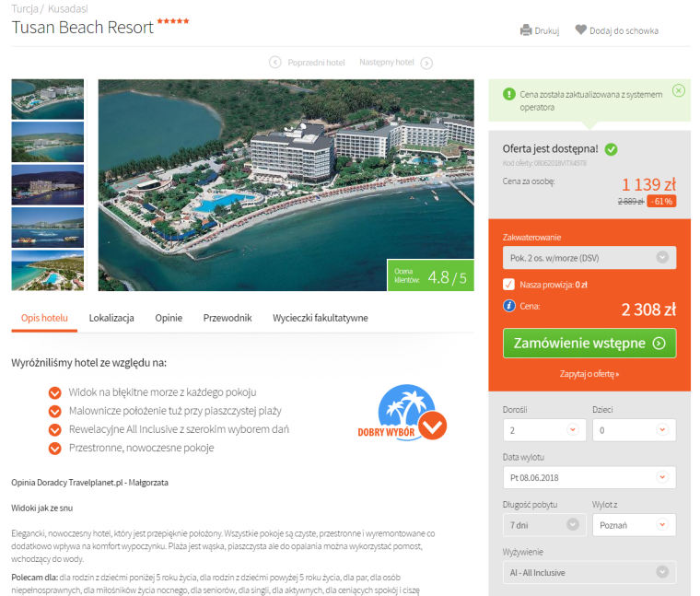Click the 2 308 zł total price

tap(648, 309)
